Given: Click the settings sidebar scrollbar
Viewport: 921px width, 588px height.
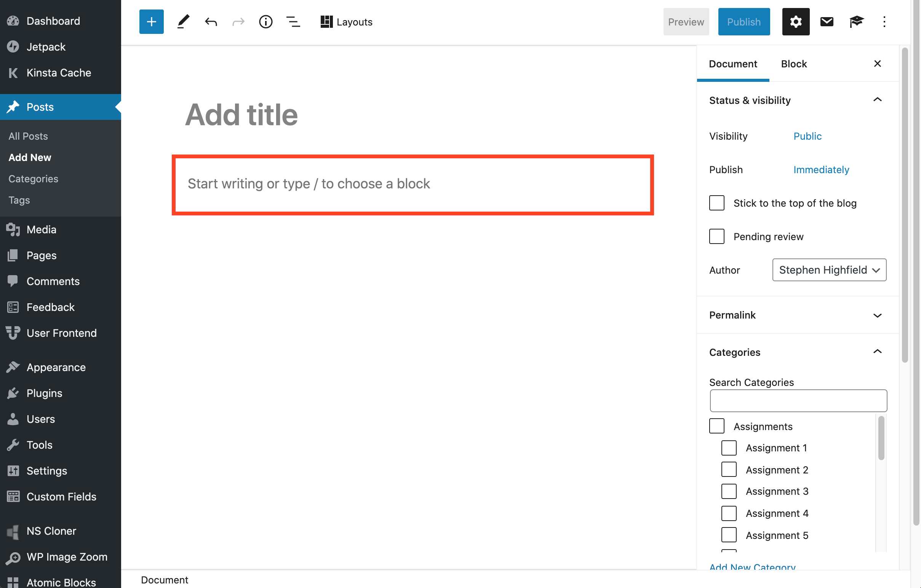Looking at the screenshot, I should click(904, 205).
